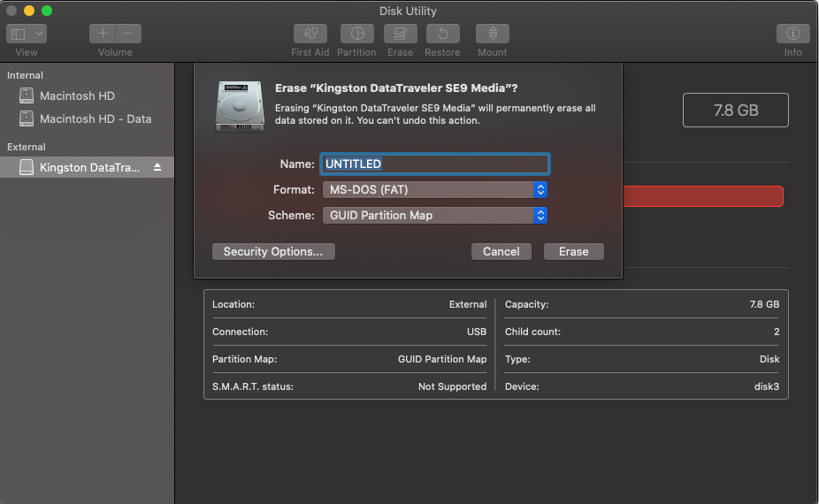
Task: Toggle the sidebar View icon
Action: coord(19,34)
